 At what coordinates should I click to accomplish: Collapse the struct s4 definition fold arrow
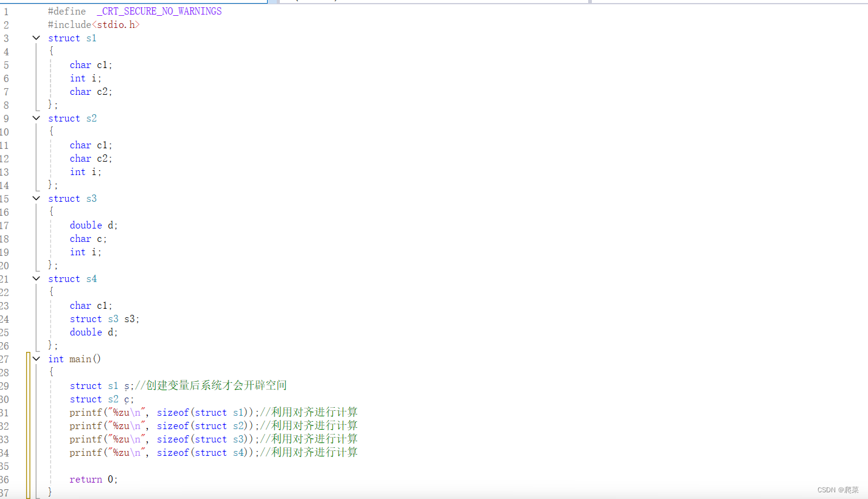[36, 278]
